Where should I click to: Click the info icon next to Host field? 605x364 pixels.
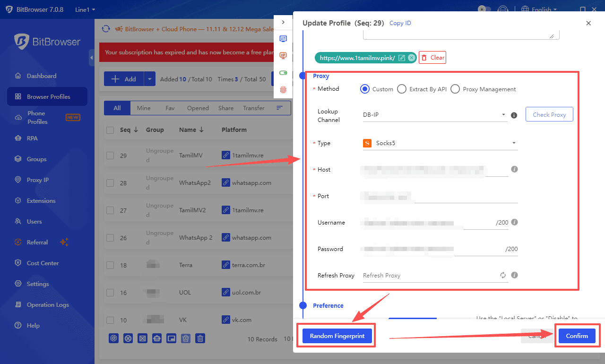click(514, 169)
